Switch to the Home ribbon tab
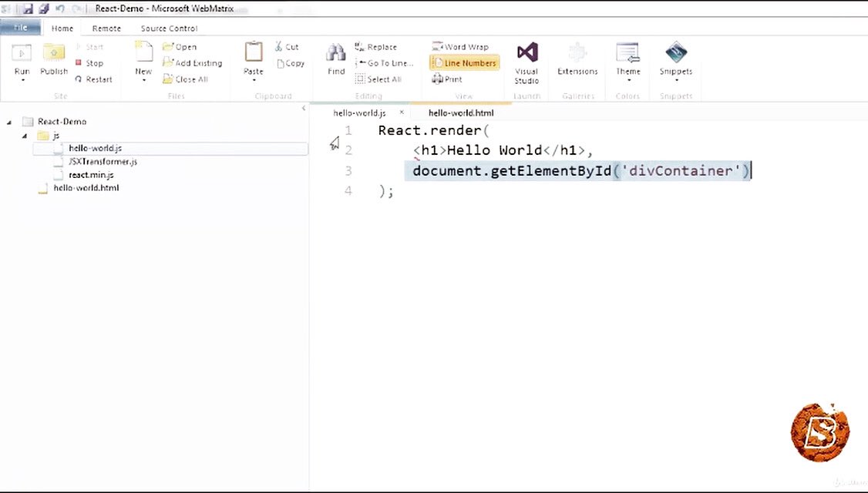The image size is (868, 493). click(62, 29)
